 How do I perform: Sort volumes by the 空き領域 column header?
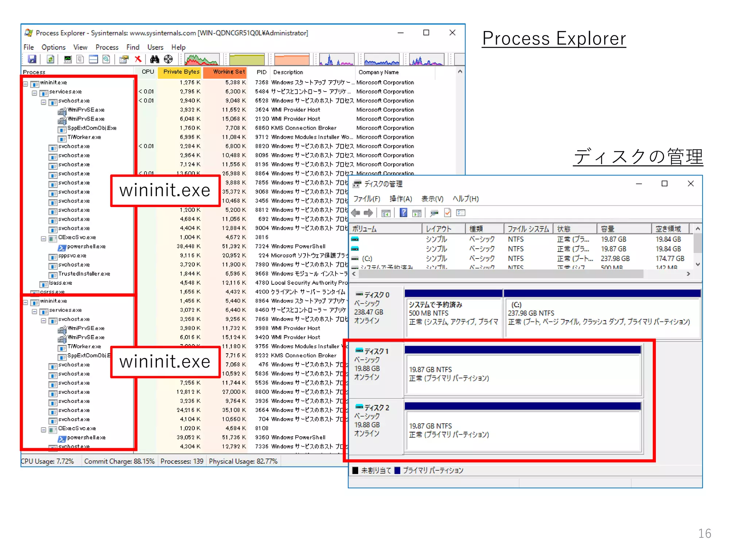pyautogui.click(x=670, y=229)
